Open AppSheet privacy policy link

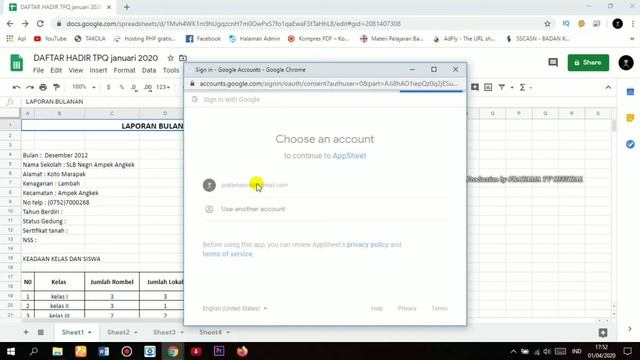pyautogui.click(x=367, y=244)
